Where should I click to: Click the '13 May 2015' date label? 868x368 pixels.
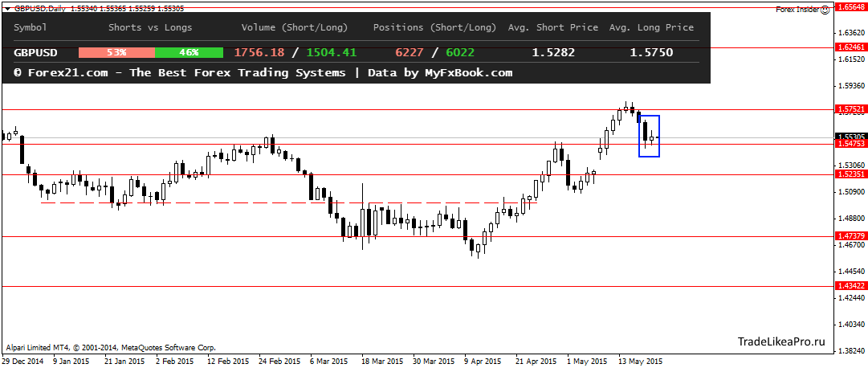point(639,362)
